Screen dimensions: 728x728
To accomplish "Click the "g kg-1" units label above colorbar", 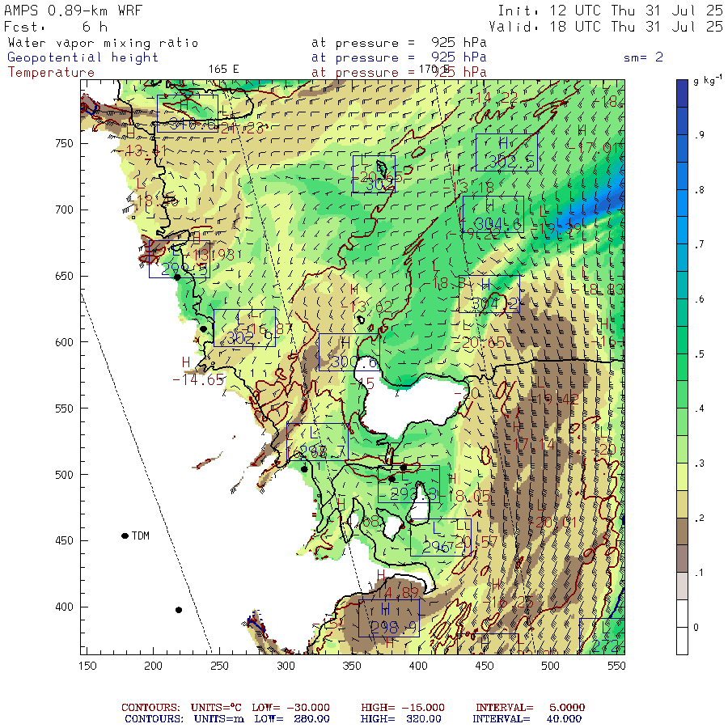I will (x=708, y=80).
